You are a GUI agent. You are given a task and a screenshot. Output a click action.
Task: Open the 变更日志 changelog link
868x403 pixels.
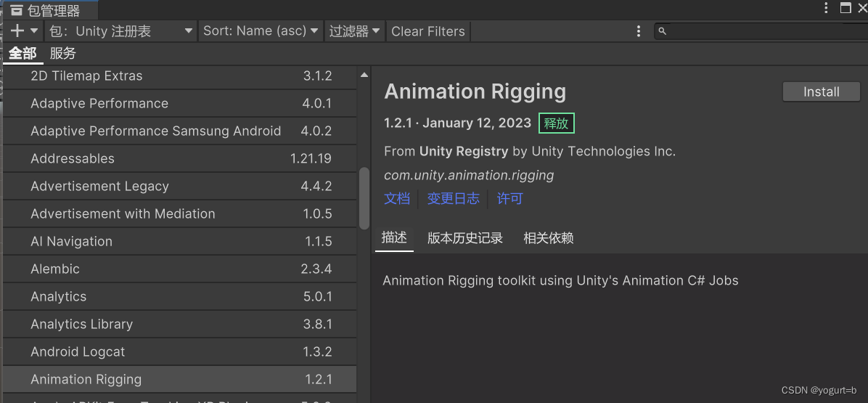tap(453, 199)
